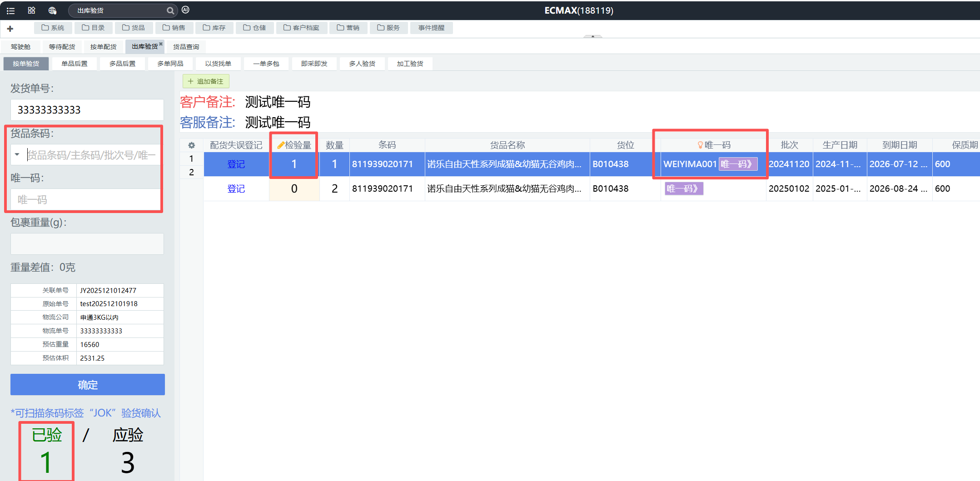This screenshot has height=481, width=980.
Task: Switch to the 货品查询 tab
Action: (x=186, y=47)
